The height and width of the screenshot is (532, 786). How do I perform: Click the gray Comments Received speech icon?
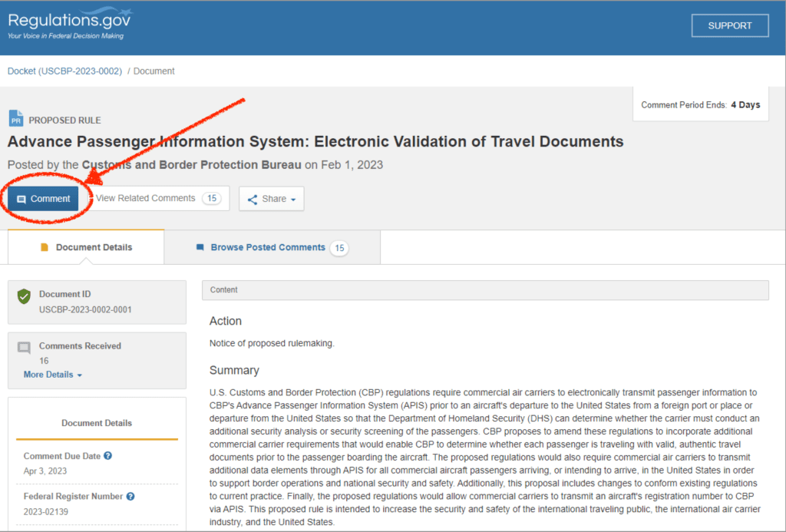[x=24, y=348]
